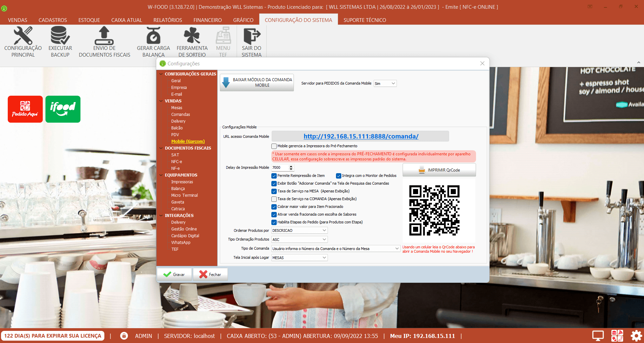Uncheck Permite Reimpressão de Item

(274, 176)
